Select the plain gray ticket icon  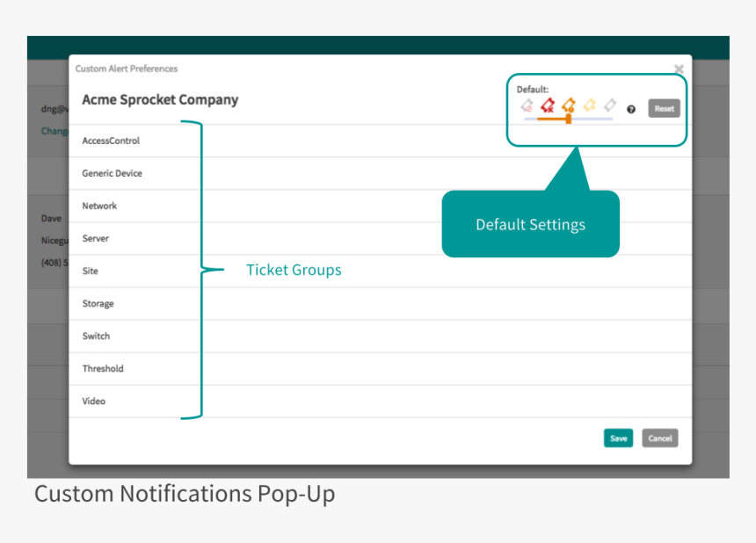(610, 105)
